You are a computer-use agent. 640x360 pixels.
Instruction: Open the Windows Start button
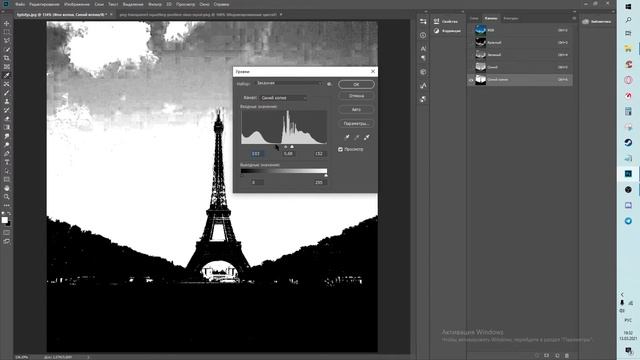pyautogui.click(x=628, y=7)
